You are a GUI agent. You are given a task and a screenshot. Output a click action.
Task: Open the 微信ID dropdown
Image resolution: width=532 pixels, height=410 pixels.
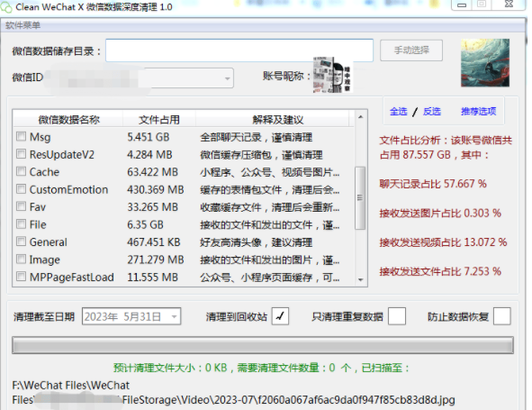coord(227,78)
